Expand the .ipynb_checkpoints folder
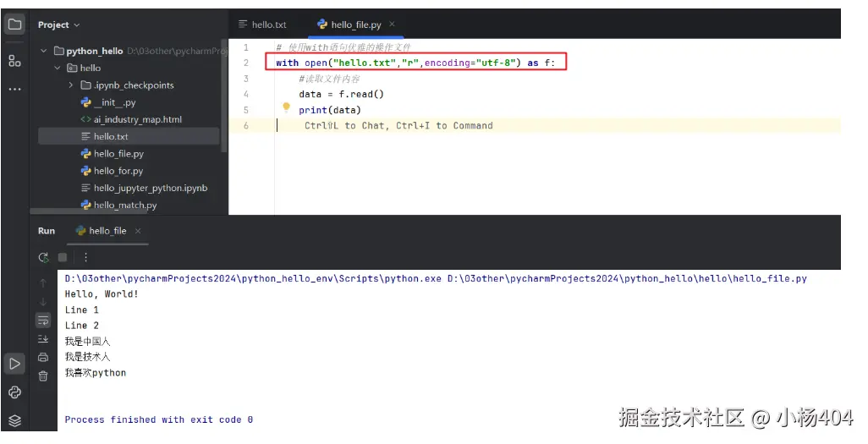The image size is (868, 444). pyautogui.click(x=71, y=85)
